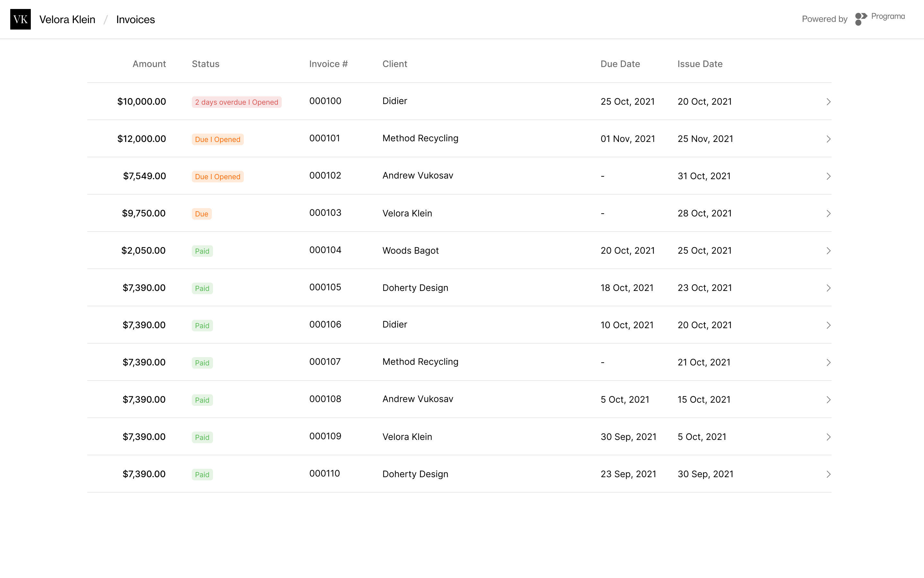Open the Velora Klein breadcrumb link
The image size is (924, 578).
pos(67,20)
